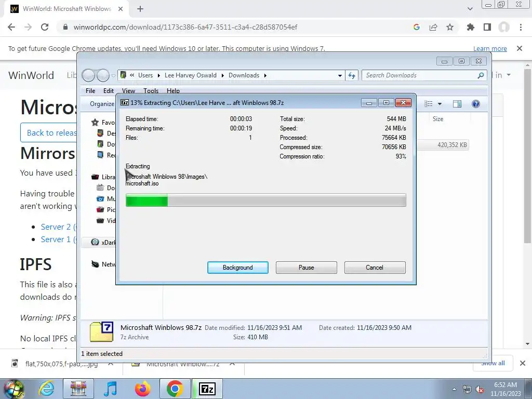Open Chrome three-dot menu
The image size is (532, 399).
tap(521, 27)
